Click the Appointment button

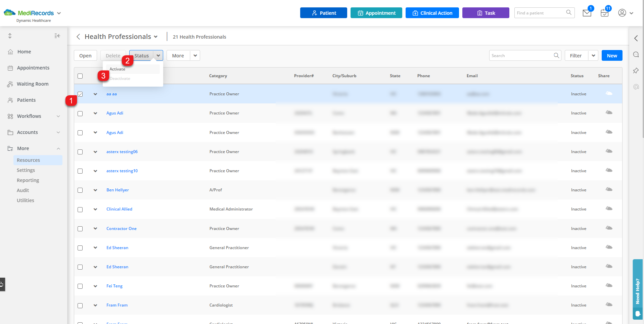tap(376, 13)
